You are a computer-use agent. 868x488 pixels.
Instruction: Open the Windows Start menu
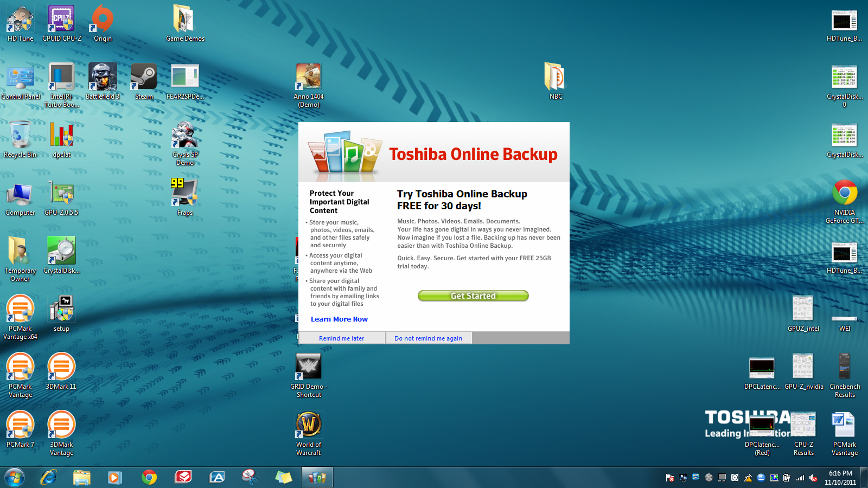(x=15, y=477)
